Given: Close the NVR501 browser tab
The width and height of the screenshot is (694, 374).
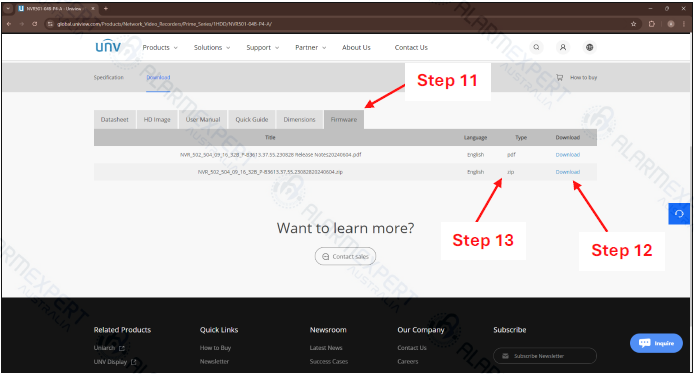Looking at the screenshot, I should 93,8.
